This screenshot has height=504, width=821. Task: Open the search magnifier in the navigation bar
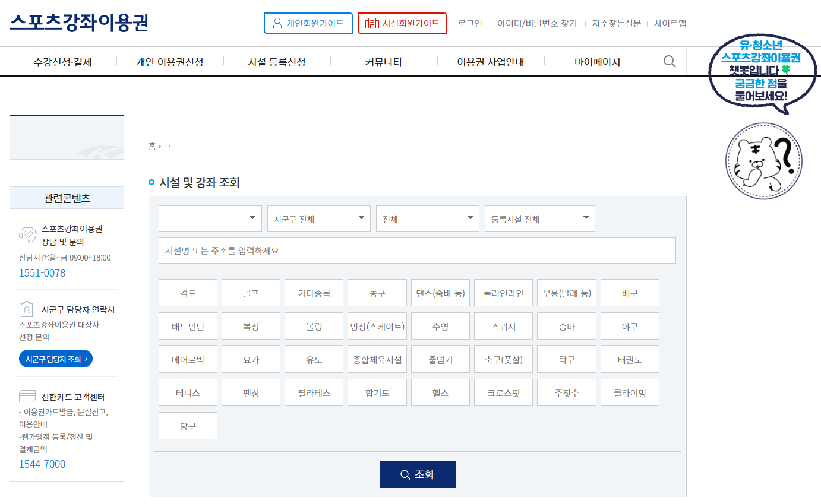[670, 61]
